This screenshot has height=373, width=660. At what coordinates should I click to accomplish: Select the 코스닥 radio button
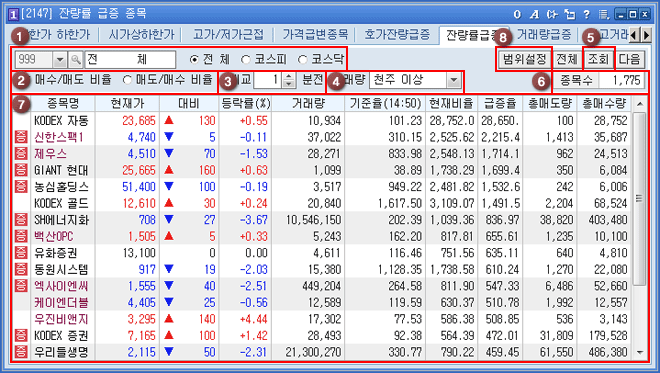[302, 60]
